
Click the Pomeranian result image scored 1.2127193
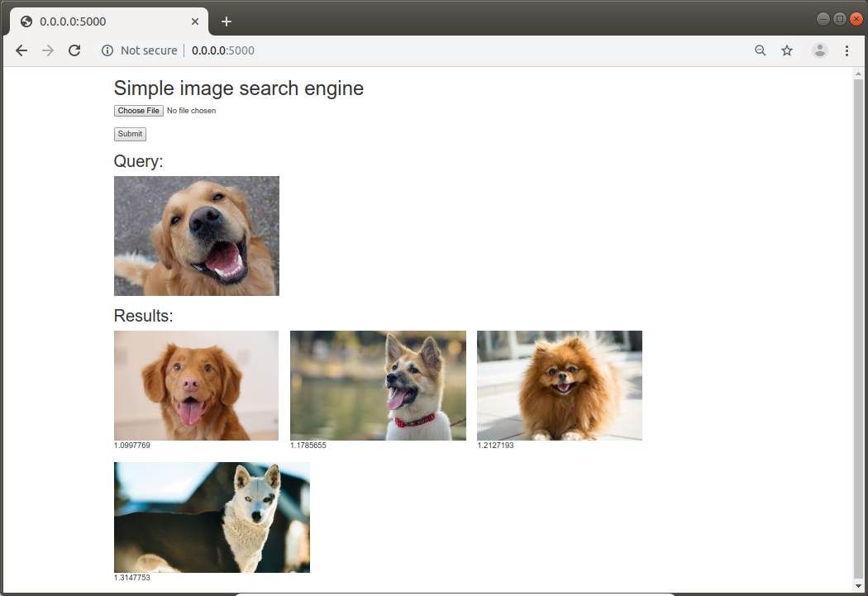coord(559,384)
